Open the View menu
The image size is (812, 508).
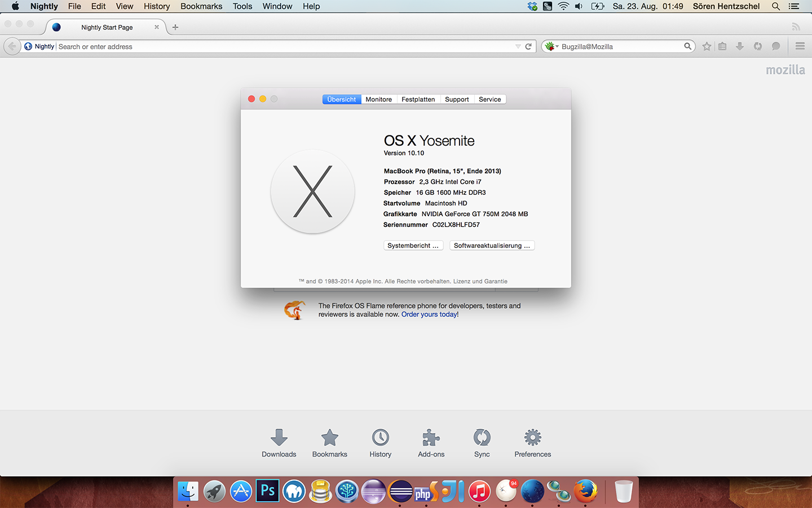tap(125, 6)
